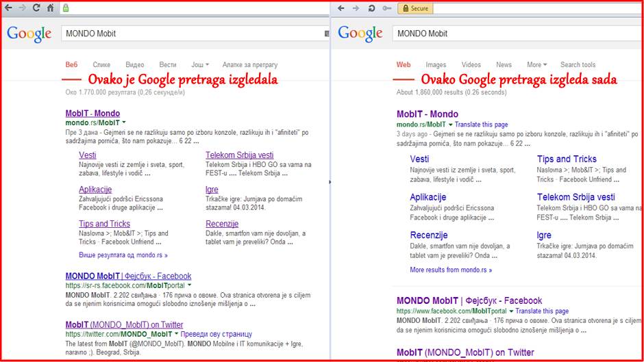The width and height of the screenshot is (644, 362).
Task: Open the underlined MobIT - Mondo result in left window
Action: coord(92,114)
